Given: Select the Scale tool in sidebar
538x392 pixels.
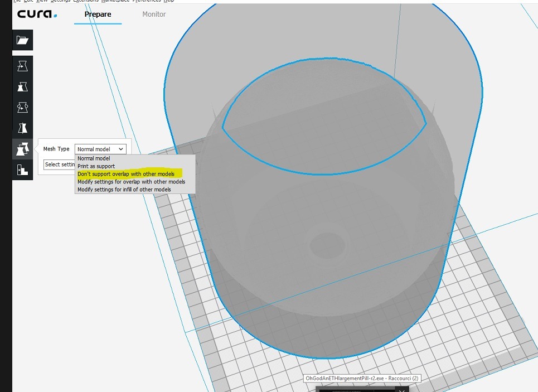Looking at the screenshot, I should [x=22, y=87].
